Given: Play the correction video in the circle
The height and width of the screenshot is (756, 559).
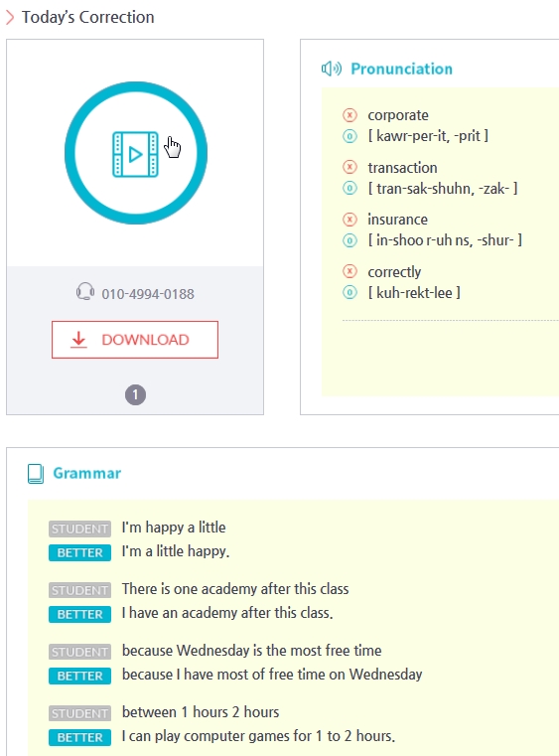Looking at the screenshot, I should click(136, 153).
